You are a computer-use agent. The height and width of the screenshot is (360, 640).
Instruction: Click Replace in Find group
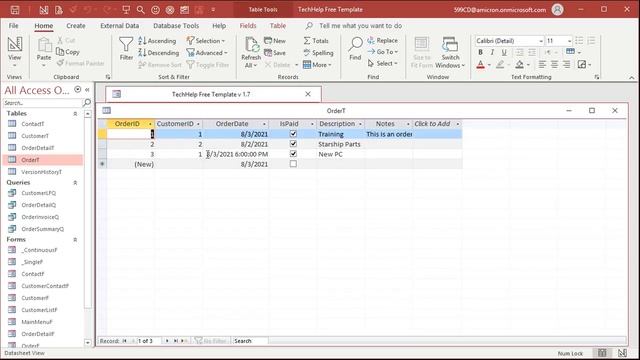[382, 40]
